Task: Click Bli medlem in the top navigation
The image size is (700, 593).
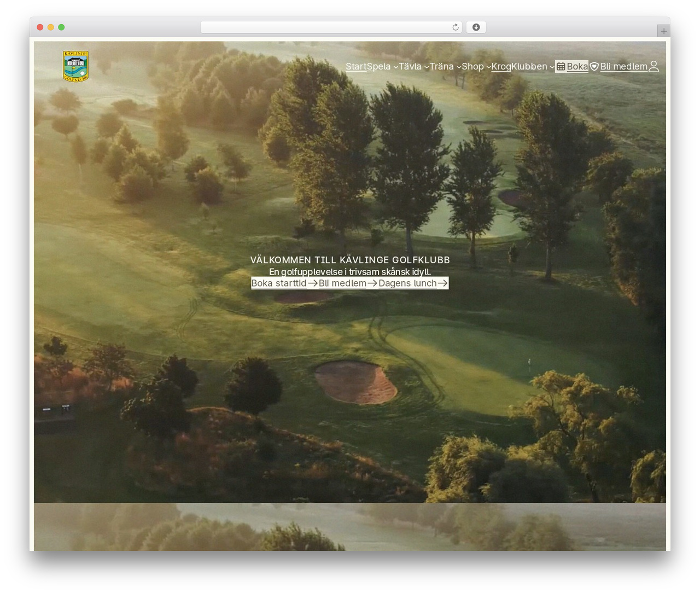Action: (x=619, y=67)
